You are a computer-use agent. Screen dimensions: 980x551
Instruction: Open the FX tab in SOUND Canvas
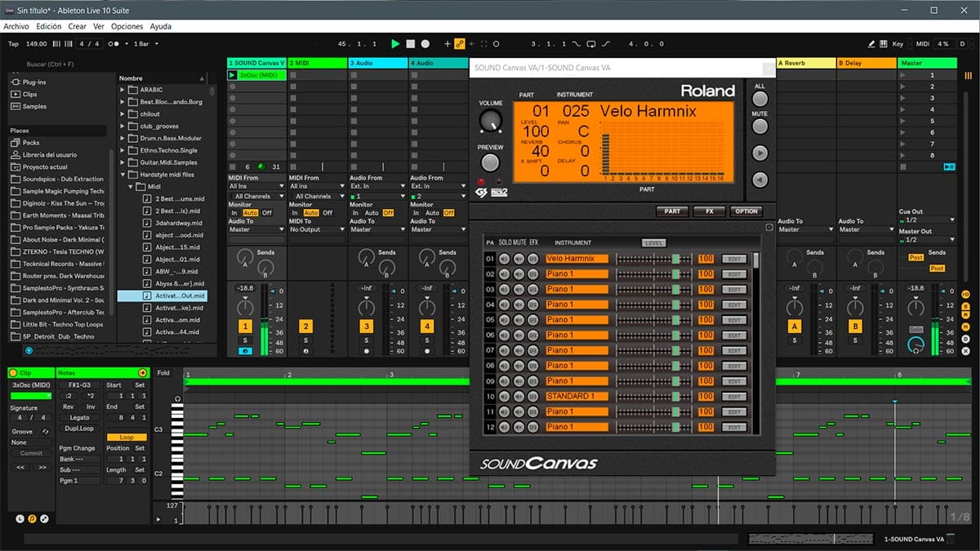(x=709, y=211)
